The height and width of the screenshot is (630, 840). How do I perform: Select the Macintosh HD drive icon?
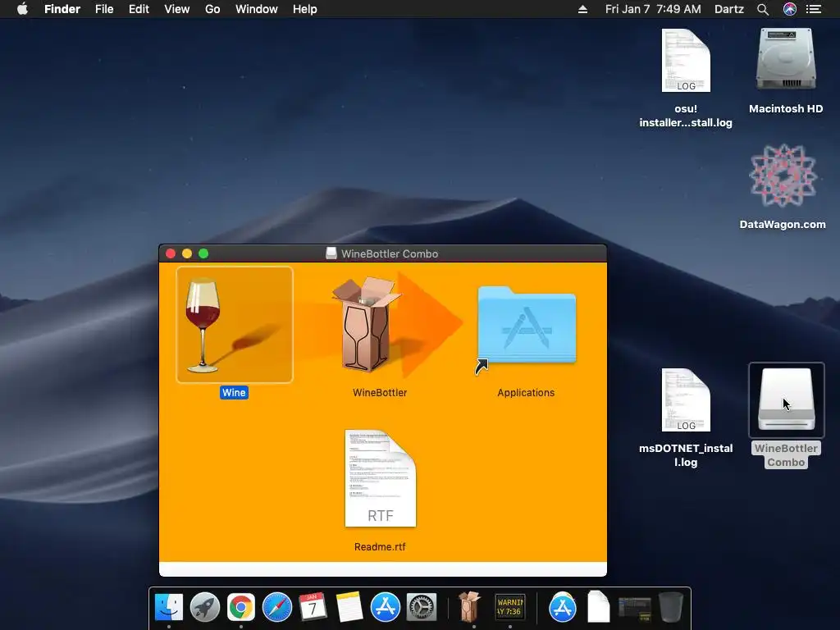pos(786,59)
